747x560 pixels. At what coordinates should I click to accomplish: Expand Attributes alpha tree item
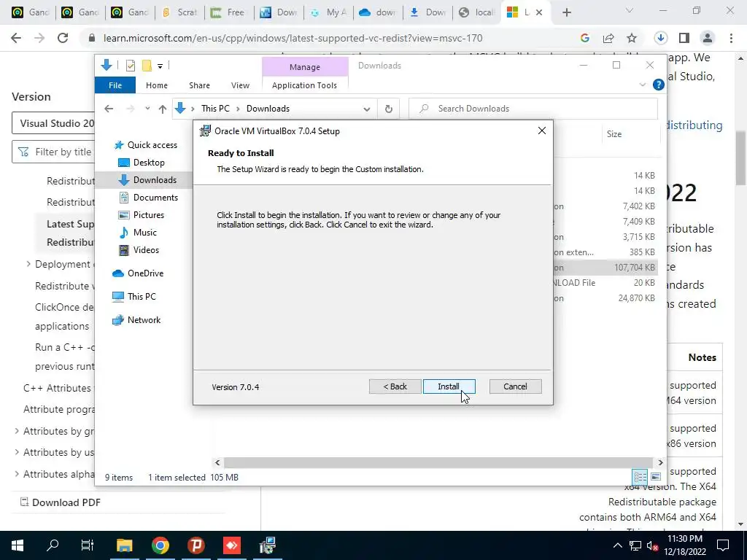[17, 474]
